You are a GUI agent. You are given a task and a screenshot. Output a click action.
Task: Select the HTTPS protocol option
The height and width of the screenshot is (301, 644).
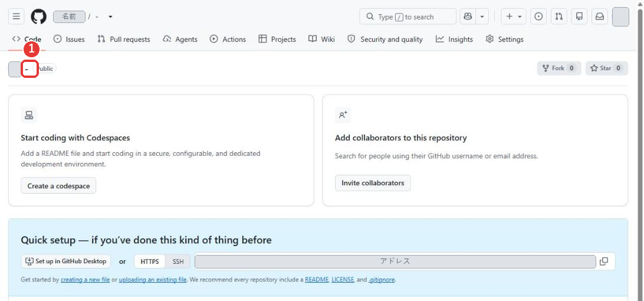150,261
